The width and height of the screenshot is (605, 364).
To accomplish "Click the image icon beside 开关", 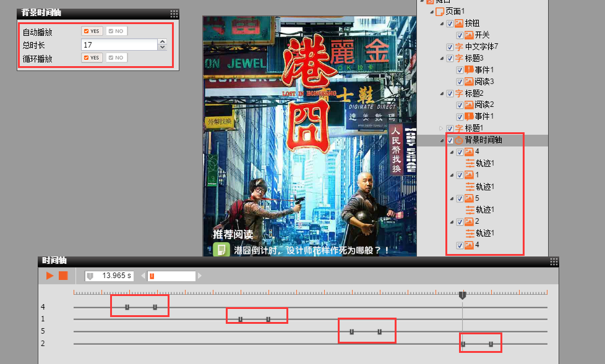I will [x=469, y=35].
